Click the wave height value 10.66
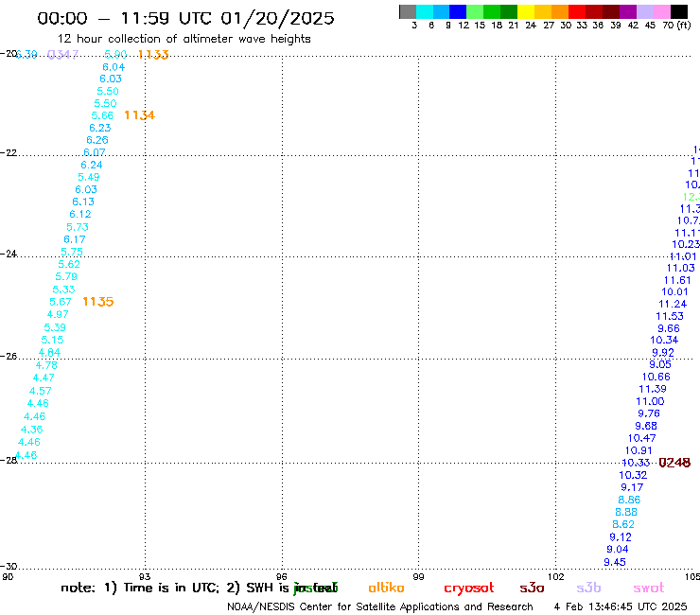 point(656,377)
